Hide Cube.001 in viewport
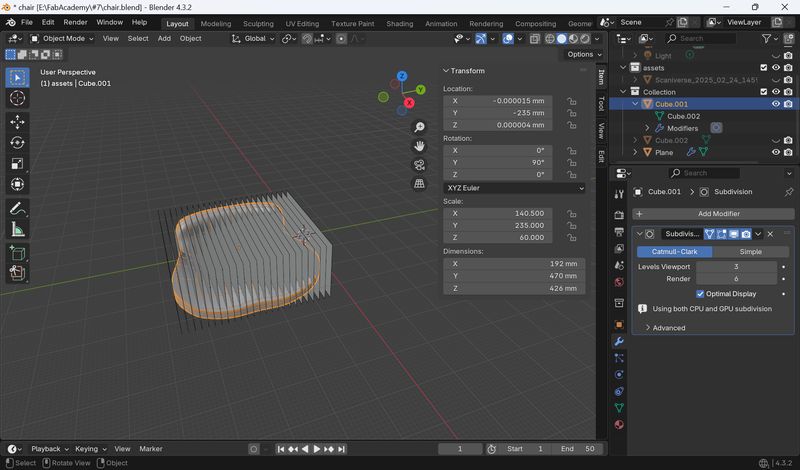Screen dimensions: 800x470 click(x=776, y=104)
